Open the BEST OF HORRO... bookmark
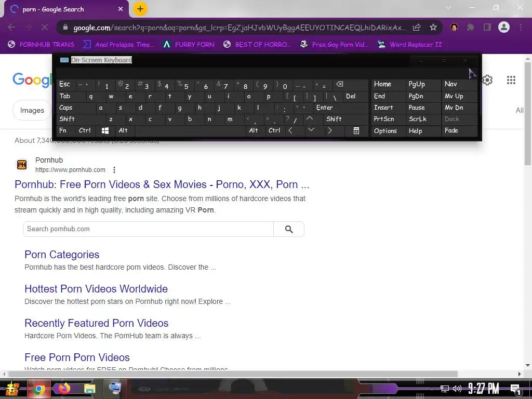This screenshot has width=532, height=399. tap(257, 45)
